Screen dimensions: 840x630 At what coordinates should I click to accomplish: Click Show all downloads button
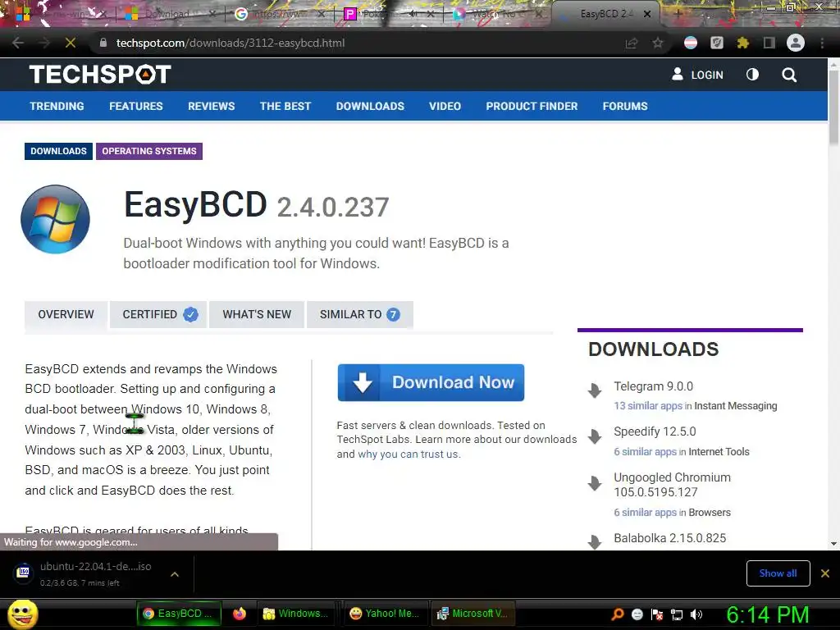[x=778, y=573]
